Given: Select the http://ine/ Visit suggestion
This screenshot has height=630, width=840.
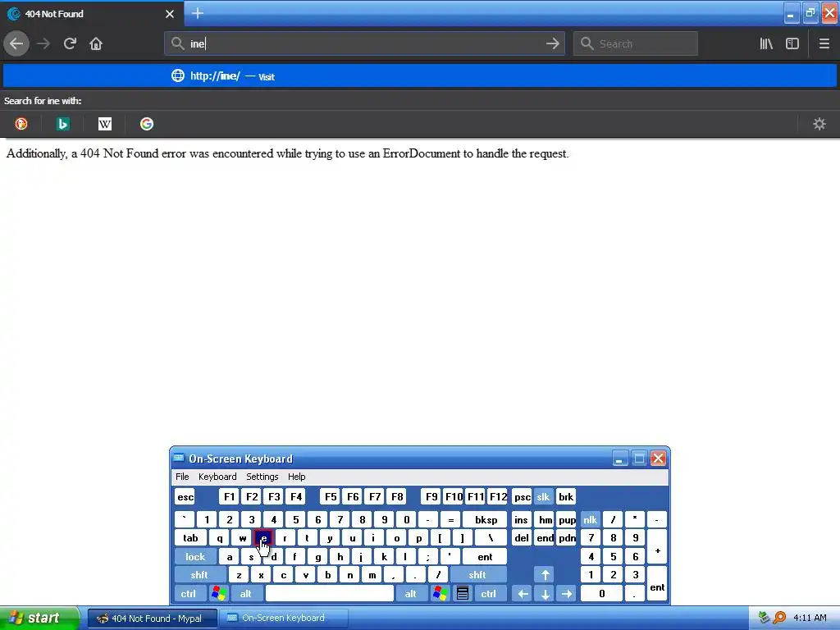Looking at the screenshot, I should (x=420, y=76).
